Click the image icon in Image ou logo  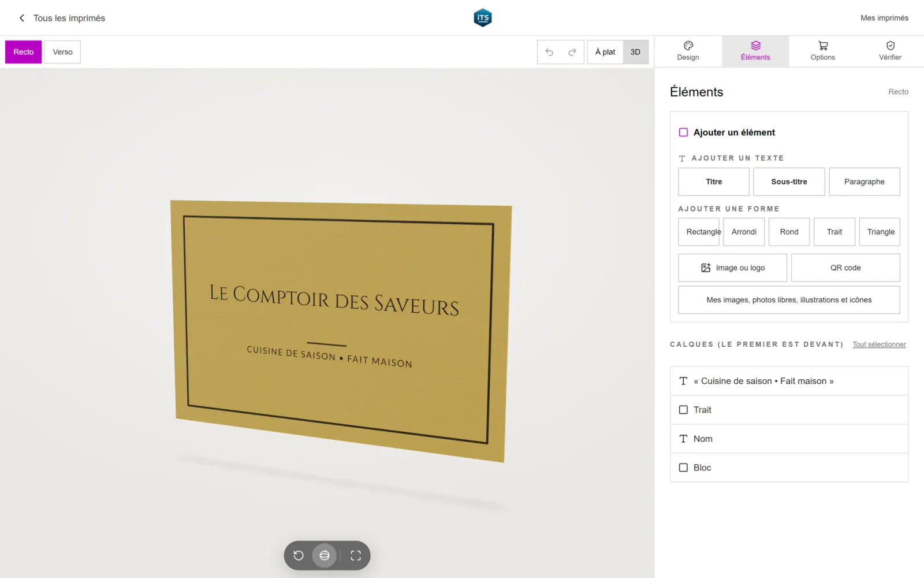point(706,268)
